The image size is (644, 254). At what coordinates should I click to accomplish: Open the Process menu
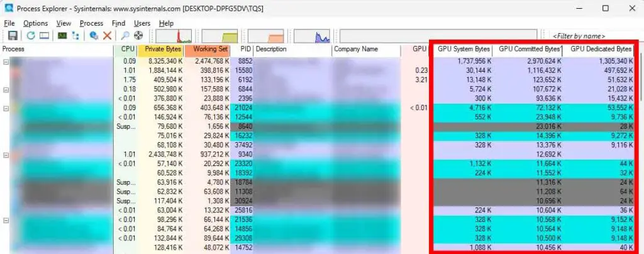[91, 23]
